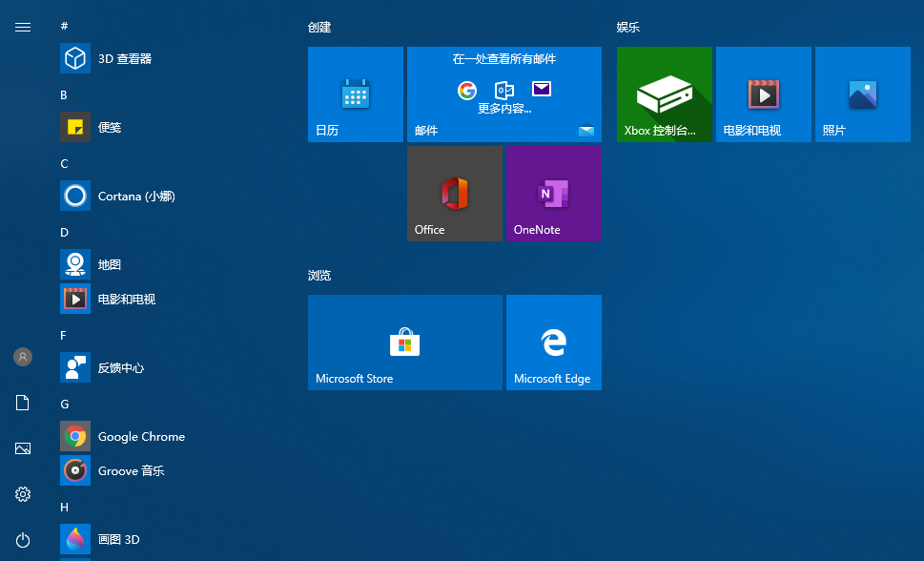This screenshot has height=561, width=924.
Task: Jump to letter index via G header
Action: [65, 405]
